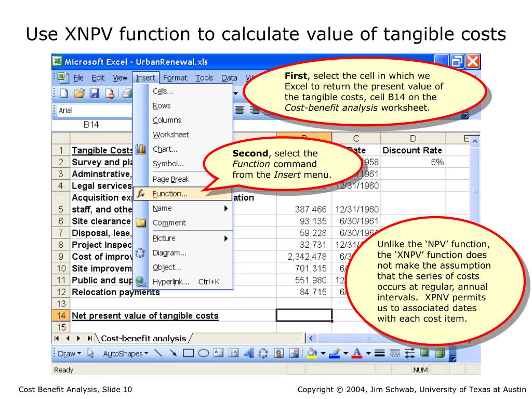The width and height of the screenshot is (532, 399).
Task: Select the Rectangle drawing tool
Action: point(188,353)
